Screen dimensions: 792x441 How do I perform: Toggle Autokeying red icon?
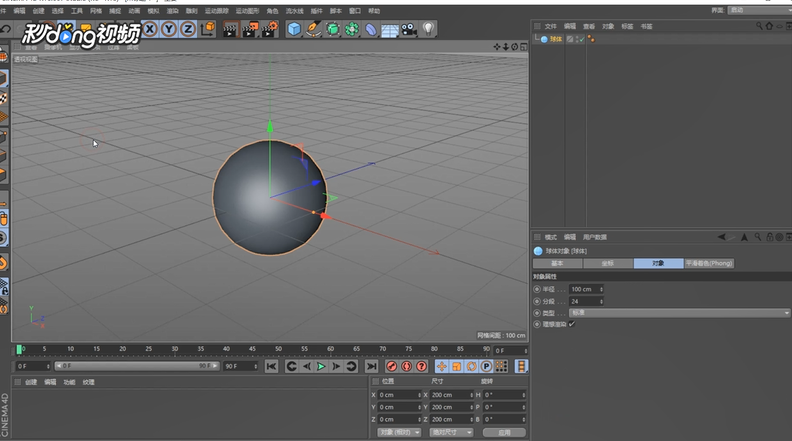[407, 366]
